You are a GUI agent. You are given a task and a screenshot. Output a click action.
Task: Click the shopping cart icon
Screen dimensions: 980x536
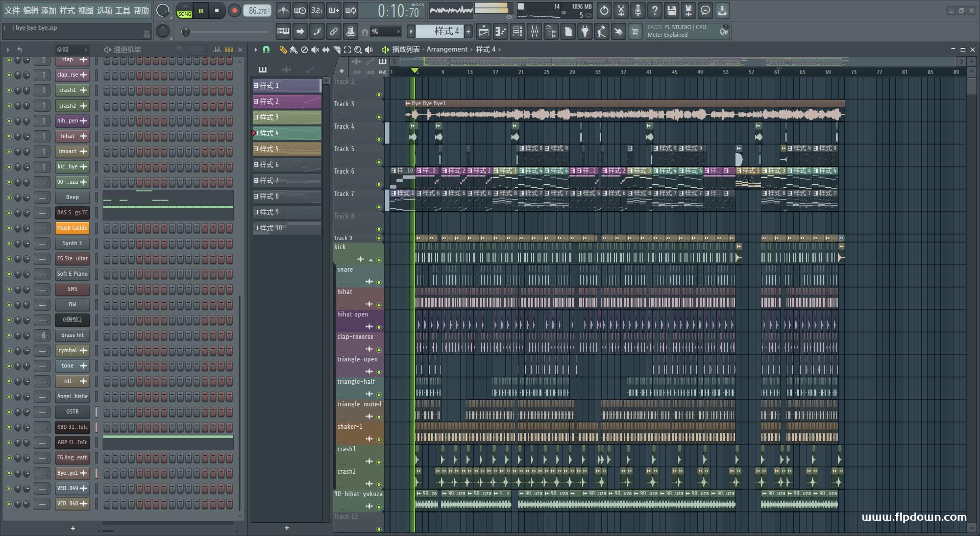point(635,32)
